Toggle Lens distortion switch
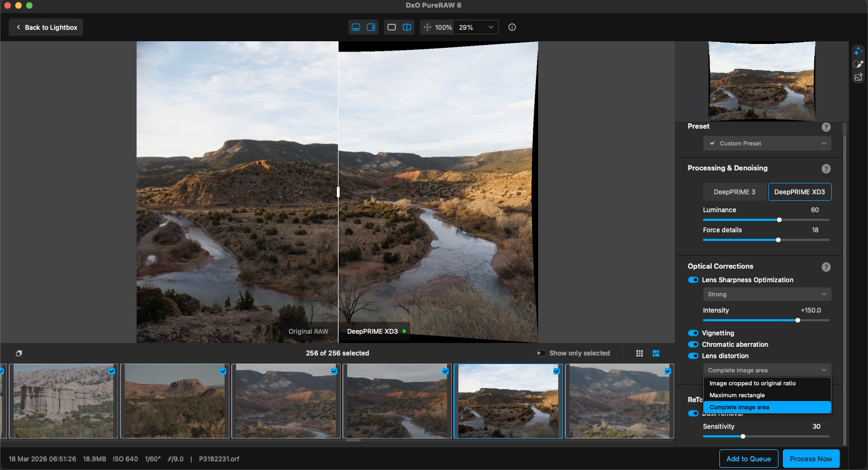Screen dimensions: 868x470 coord(693,356)
